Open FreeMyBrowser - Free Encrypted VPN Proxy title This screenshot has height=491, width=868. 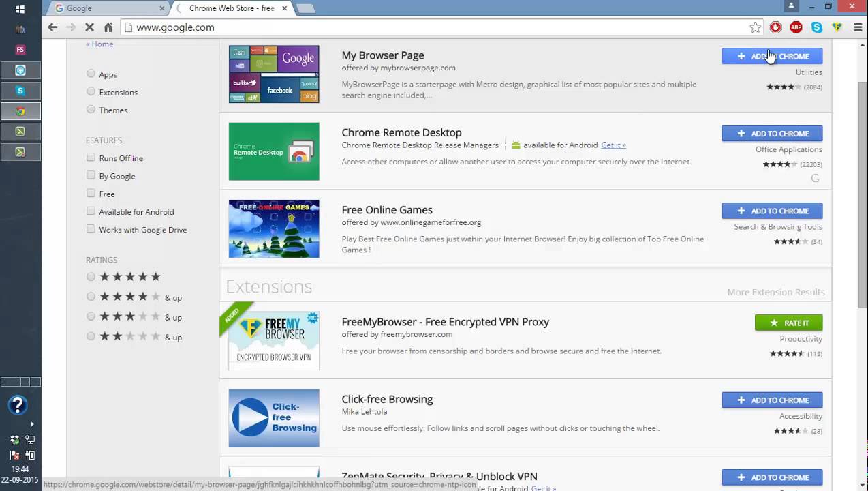coord(445,322)
